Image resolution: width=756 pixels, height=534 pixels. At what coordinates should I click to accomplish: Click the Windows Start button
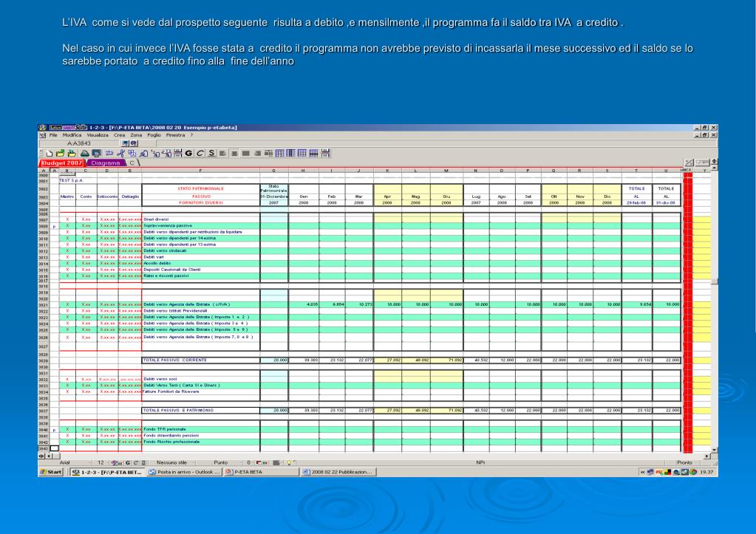pyautogui.click(x=51, y=472)
